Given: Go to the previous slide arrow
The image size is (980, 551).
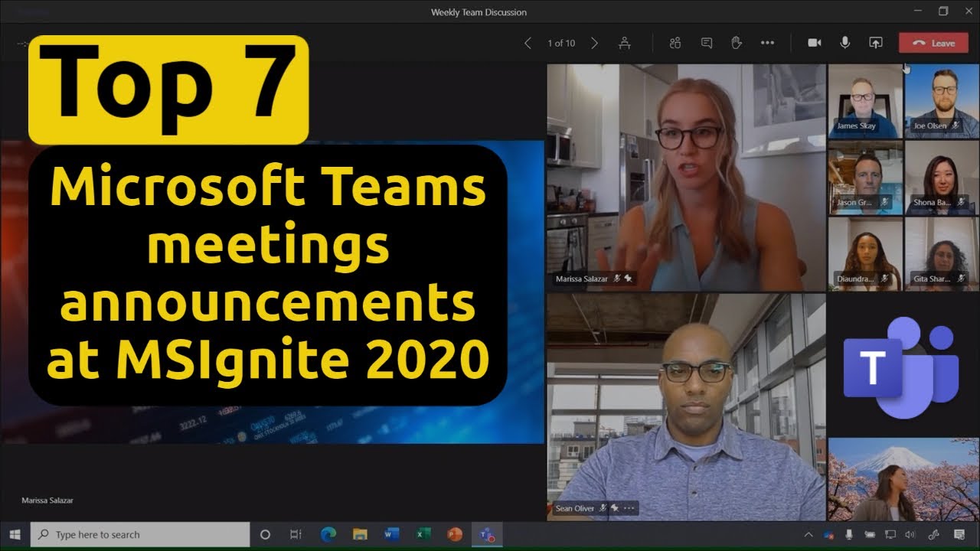Looking at the screenshot, I should (528, 44).
